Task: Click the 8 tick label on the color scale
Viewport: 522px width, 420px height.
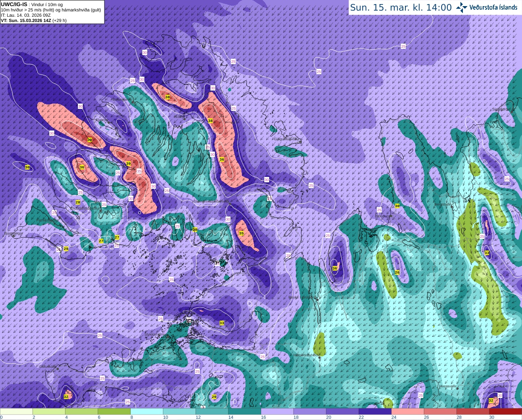Action: click(131, 417)
